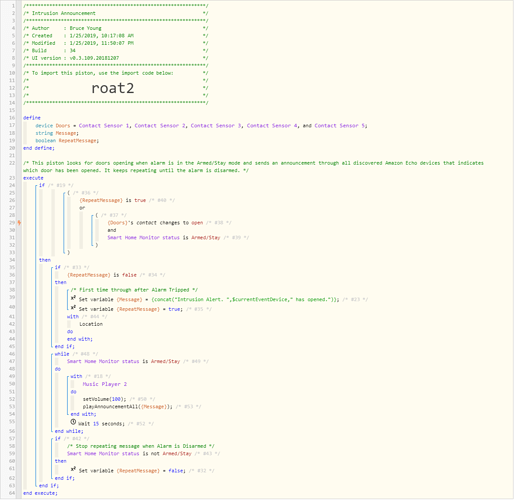Click Contact Sensor 1 in the device list

pyautogui.click(x=104, y=126)
